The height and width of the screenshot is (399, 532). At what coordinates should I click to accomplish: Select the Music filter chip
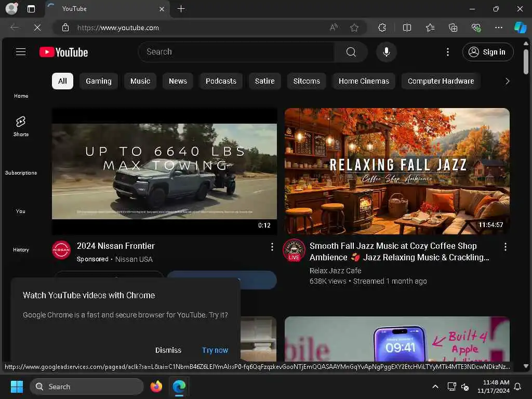pyautogui.click(x=140, y=81)
